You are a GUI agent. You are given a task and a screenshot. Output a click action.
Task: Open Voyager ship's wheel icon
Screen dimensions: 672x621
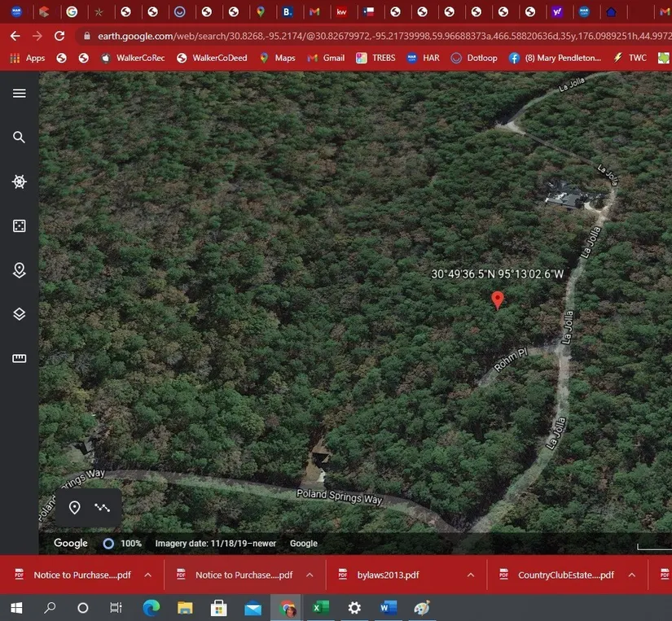20,181
